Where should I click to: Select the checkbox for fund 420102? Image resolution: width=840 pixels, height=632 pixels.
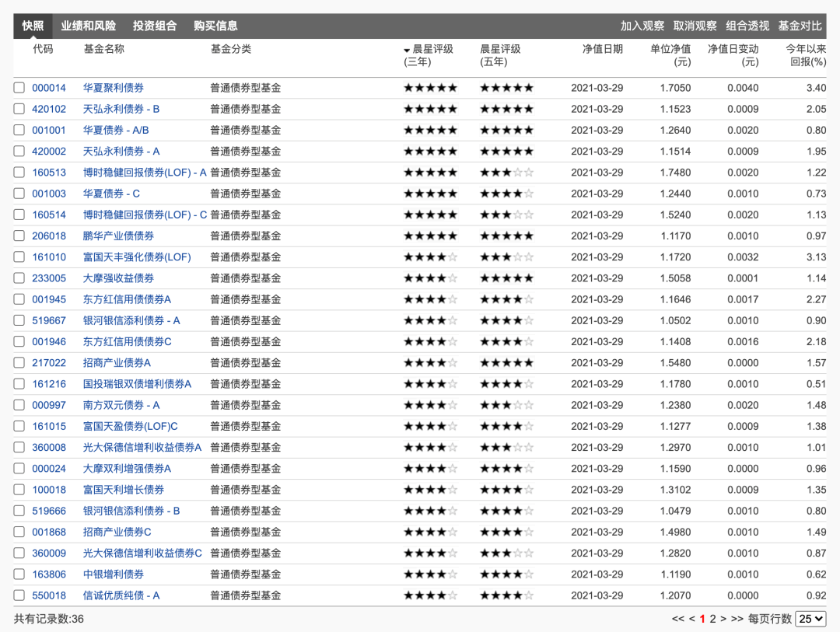click(x=19, y=109)
